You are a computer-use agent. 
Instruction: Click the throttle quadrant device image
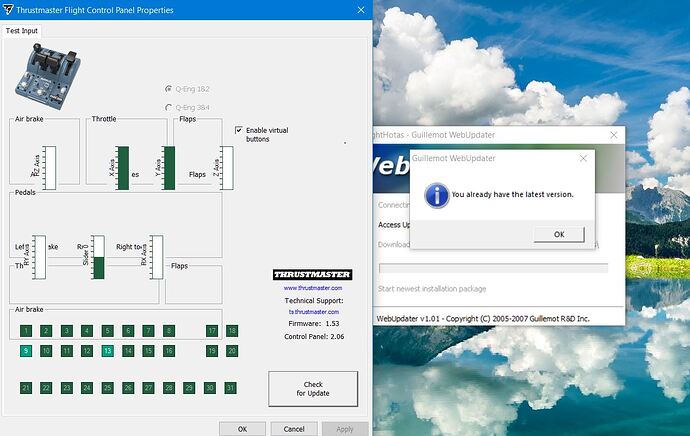point(48,76)
